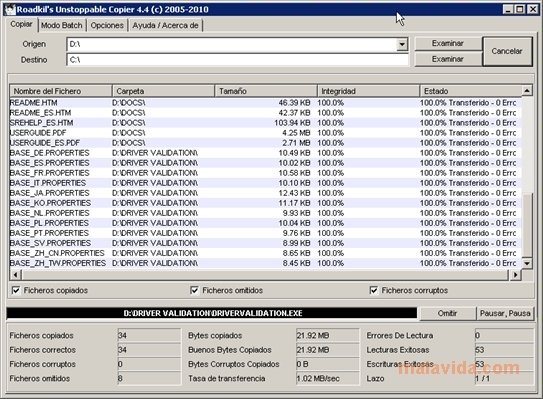The height and width of the screenshot is (399, 543).
Task: Click the horizontal scroll left arrow
Action: tap(15, 275)
